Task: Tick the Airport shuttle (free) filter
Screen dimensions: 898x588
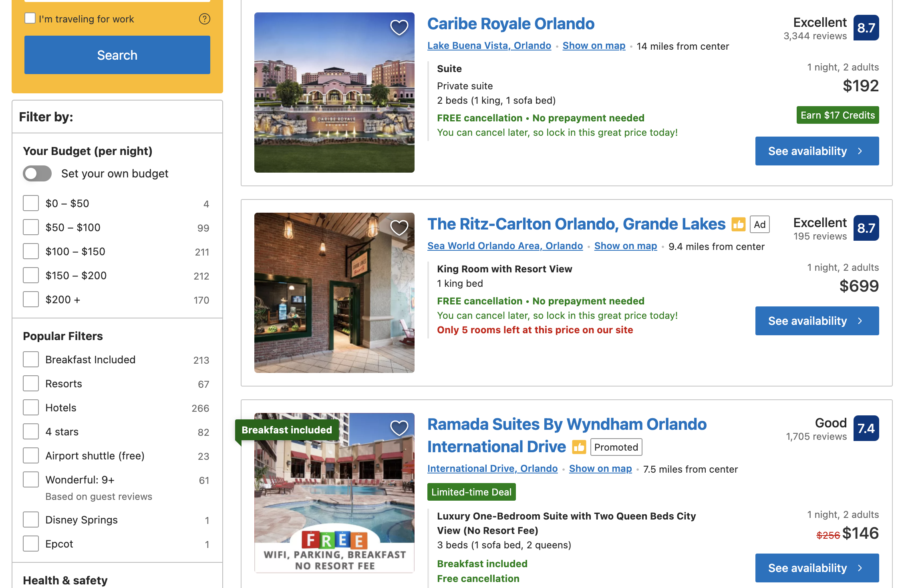Action: pyautogui.click(x=31, y=456)
